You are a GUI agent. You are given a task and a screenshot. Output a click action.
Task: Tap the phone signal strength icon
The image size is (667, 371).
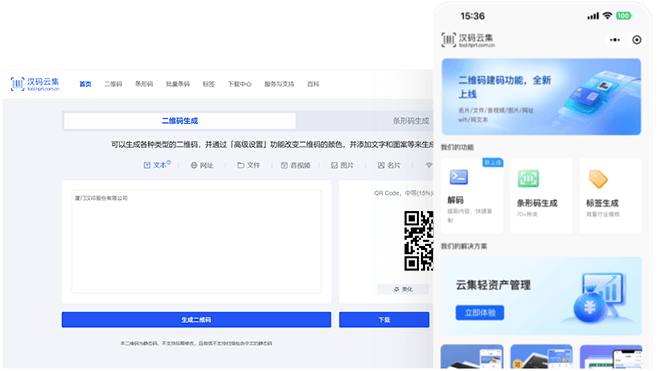point(593,16)
